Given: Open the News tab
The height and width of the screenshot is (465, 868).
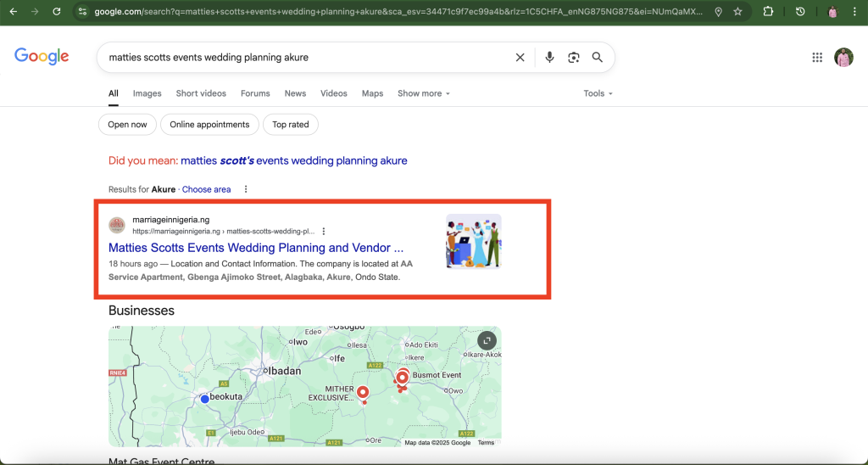Looking at the screenshot, I should (x=295, y=93).
